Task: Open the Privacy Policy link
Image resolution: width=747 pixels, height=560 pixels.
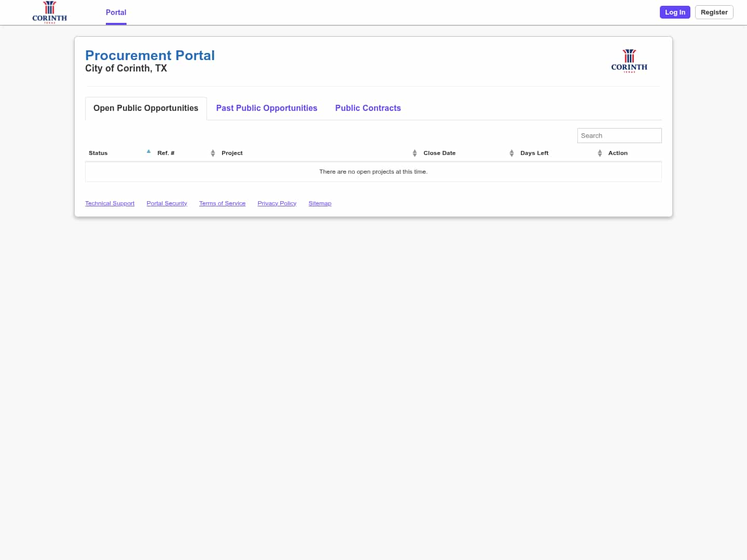Action: (x=277, y=203)
